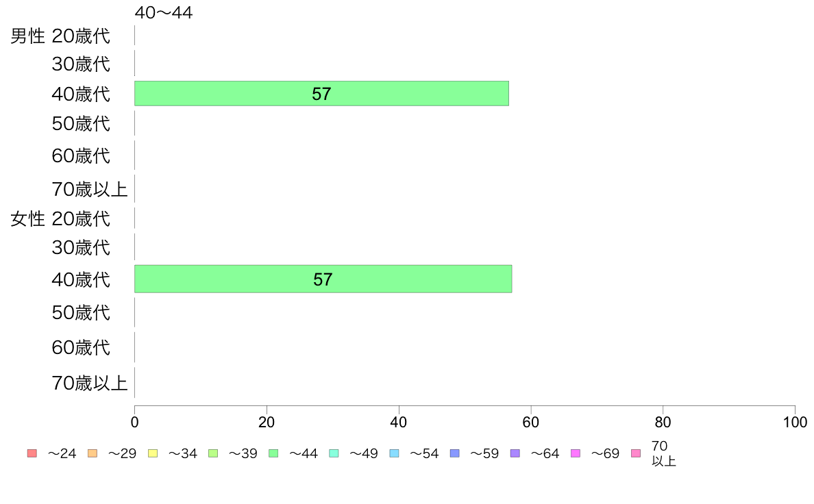Image resolution: width=814 pixels, height=504 pixels.
Task: Select the female 40歳代 green bar
Action: 323,279
